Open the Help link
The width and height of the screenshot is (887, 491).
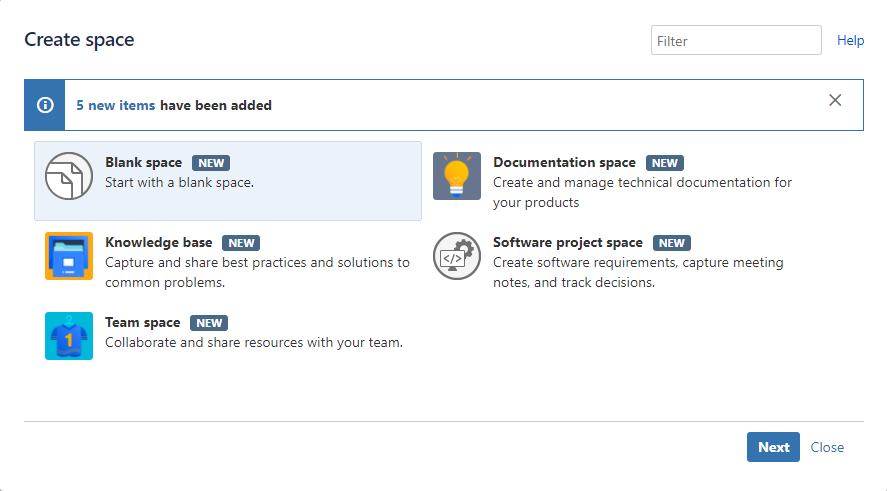850,40
